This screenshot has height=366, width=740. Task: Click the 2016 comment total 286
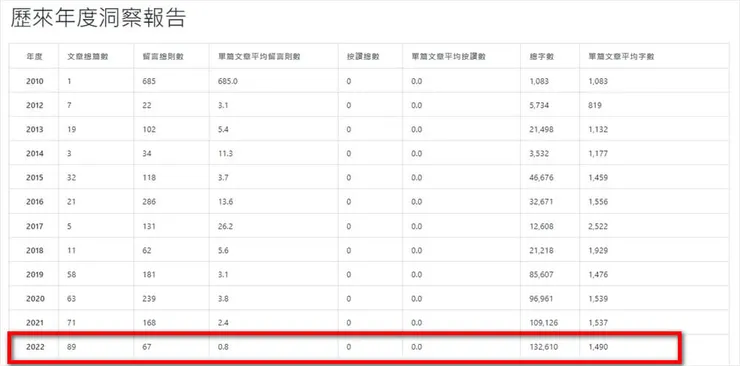[149, 202]
